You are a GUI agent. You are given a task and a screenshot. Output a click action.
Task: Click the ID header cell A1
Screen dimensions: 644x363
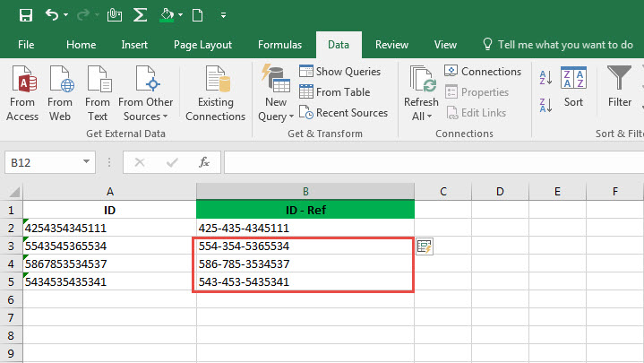tap(109, 210)
